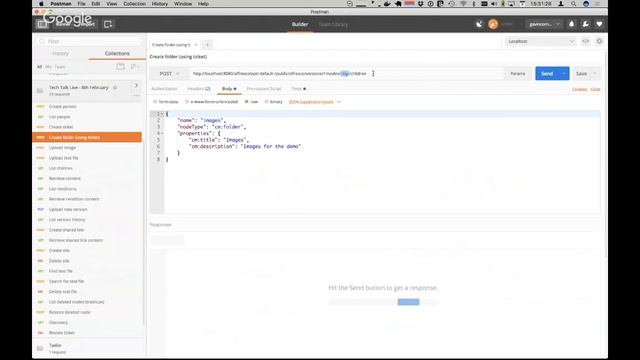Filter collections by Team
This screenshot has height=360, width=640.
click(60, 67)
